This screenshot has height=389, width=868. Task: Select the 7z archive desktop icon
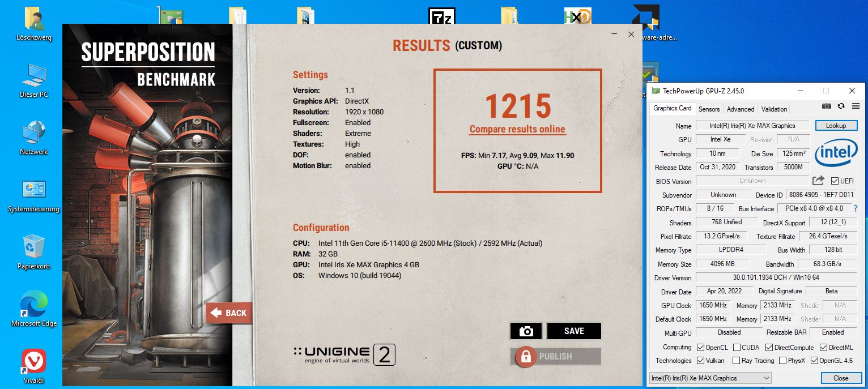[441, 17]
